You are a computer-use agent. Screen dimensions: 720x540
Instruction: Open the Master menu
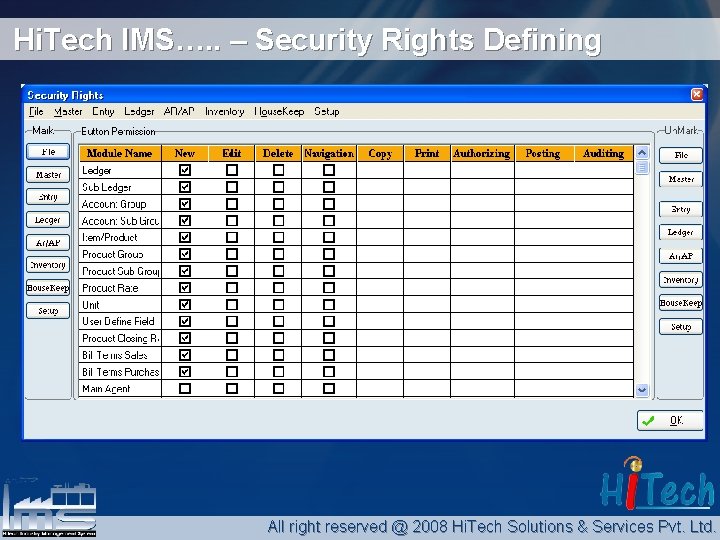68,112
